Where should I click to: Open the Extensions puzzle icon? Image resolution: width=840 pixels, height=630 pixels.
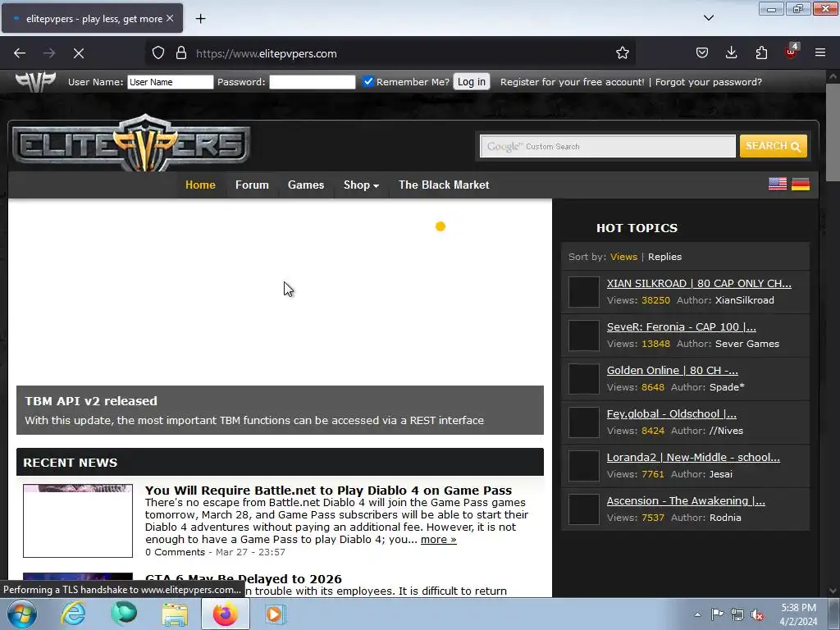point(761,53)
